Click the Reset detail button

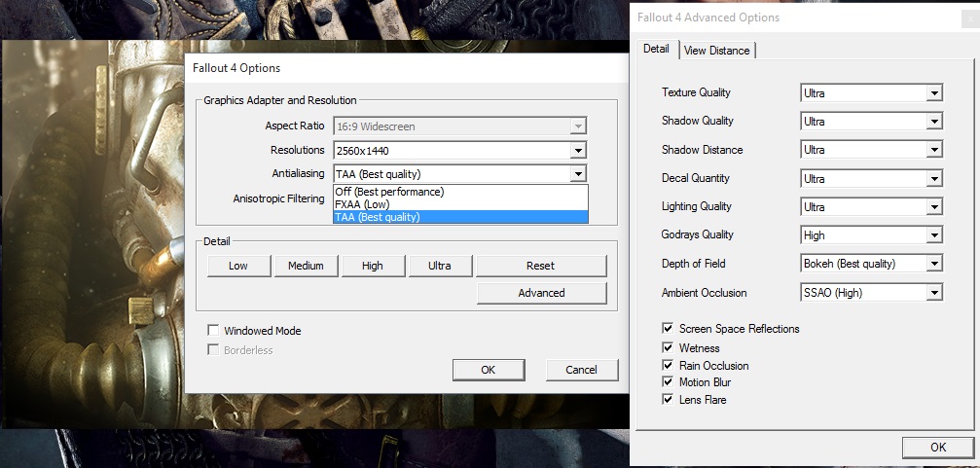tap(541, 266)
